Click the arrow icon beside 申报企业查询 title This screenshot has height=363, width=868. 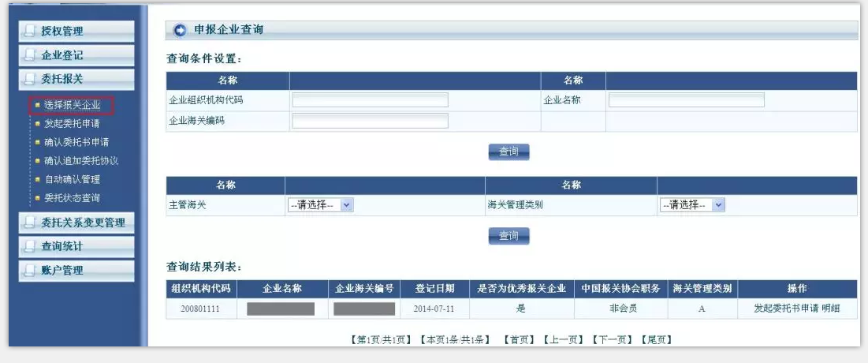180,30
